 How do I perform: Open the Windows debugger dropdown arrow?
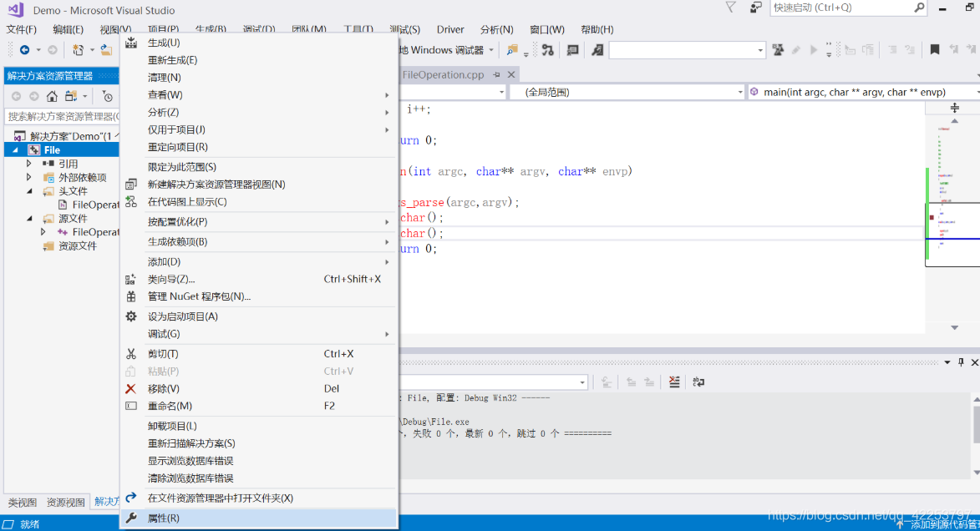pyautogui.click(x=491, y=50)
